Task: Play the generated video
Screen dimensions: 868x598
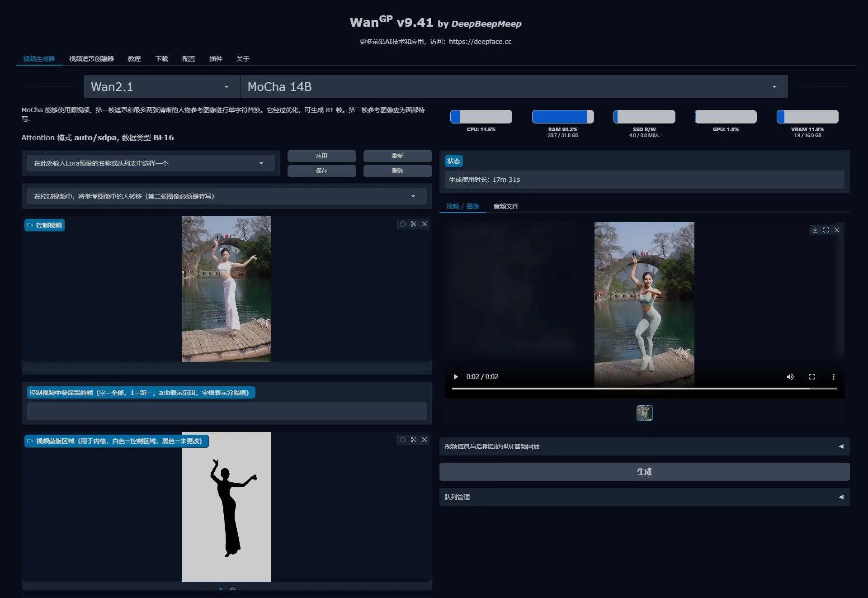Action: point(456,377)
